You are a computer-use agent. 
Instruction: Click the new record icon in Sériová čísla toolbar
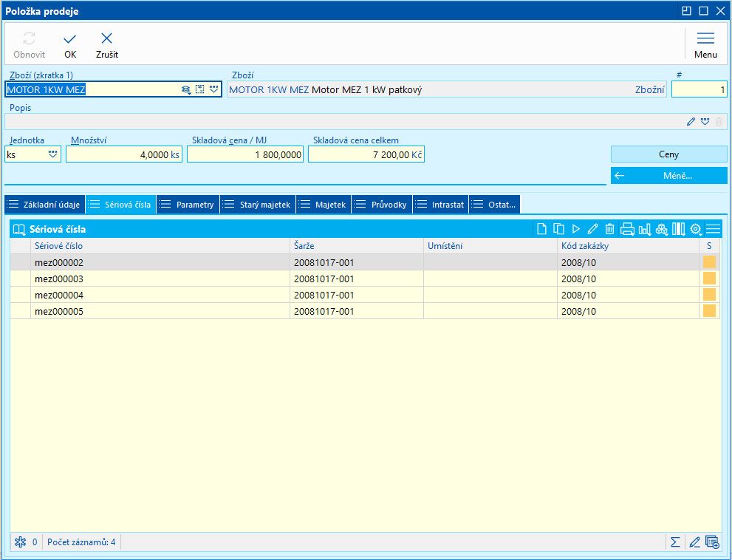[543, 229]
